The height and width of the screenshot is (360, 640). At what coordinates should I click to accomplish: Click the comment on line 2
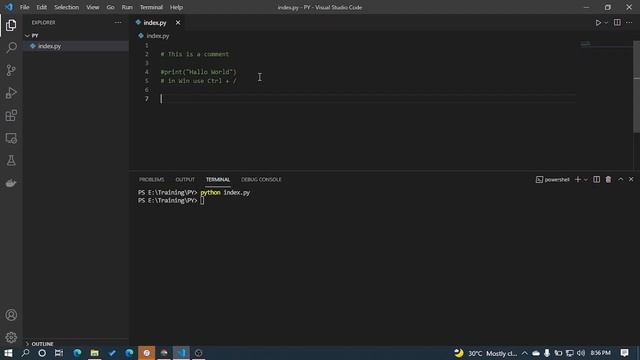pos(195,54)
